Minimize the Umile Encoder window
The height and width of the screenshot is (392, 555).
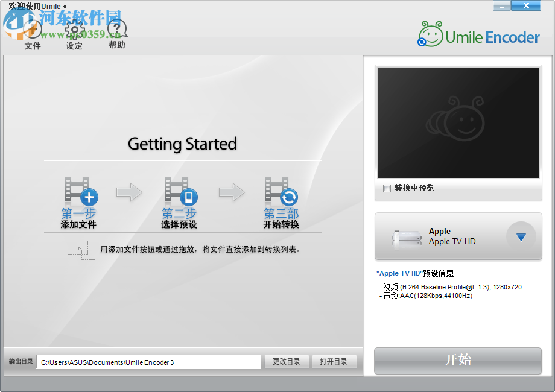tap(501, 5)
